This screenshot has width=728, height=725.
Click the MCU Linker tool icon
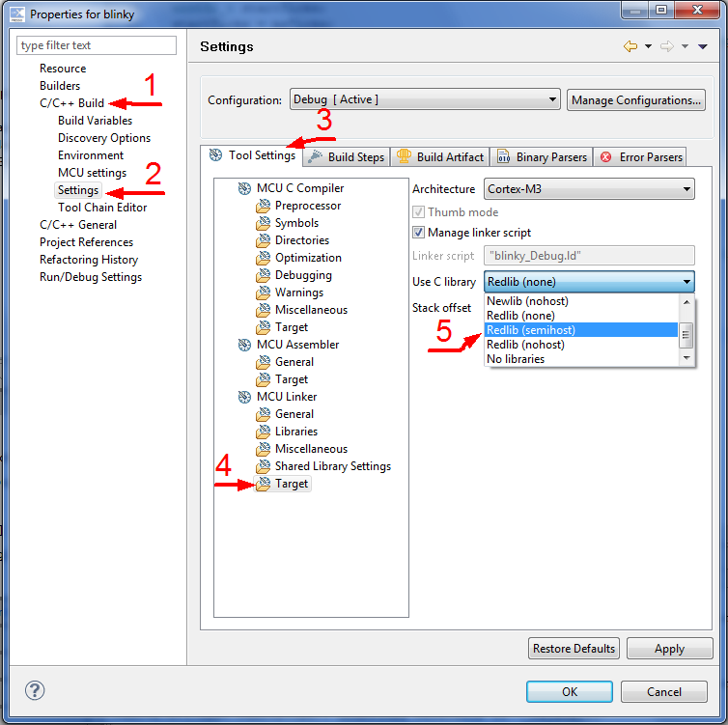point(244,397)
